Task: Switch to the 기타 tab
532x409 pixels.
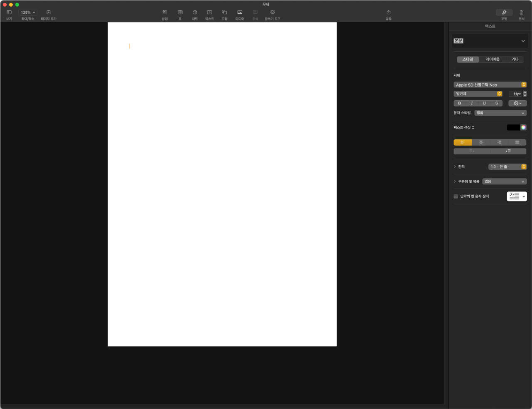Action: [515, 59]
